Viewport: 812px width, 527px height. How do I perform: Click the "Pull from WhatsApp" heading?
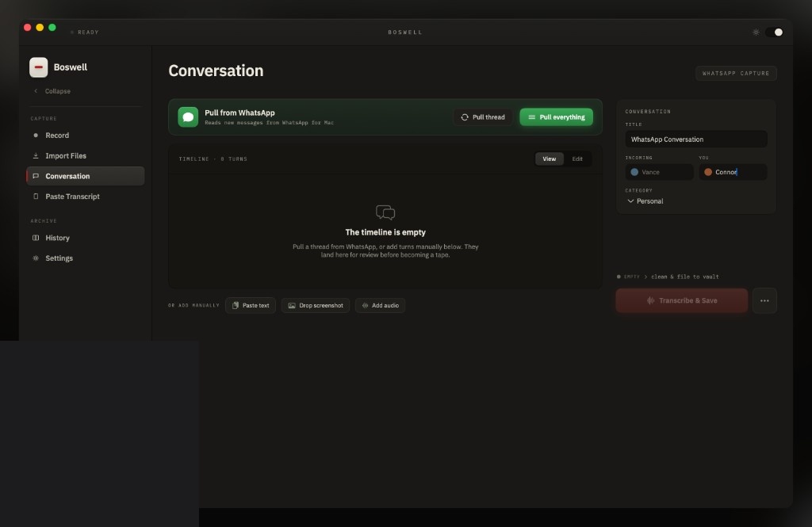tap(239, 113)
